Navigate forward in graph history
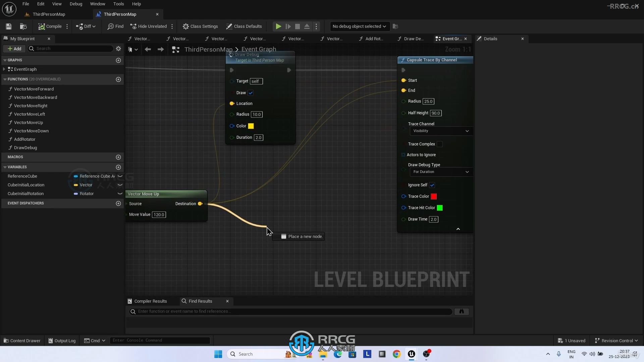Screen dimensions: 644x362 pos(161,50)
